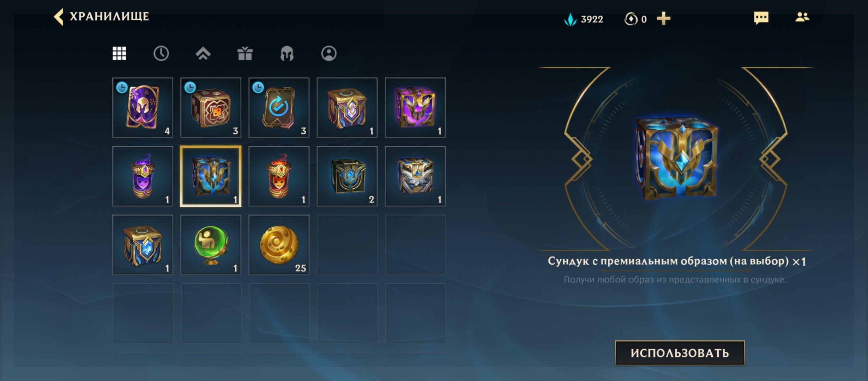
Task: Filter inventory by gift box tab
Action: pyautogui.click(x=245, y=54)
